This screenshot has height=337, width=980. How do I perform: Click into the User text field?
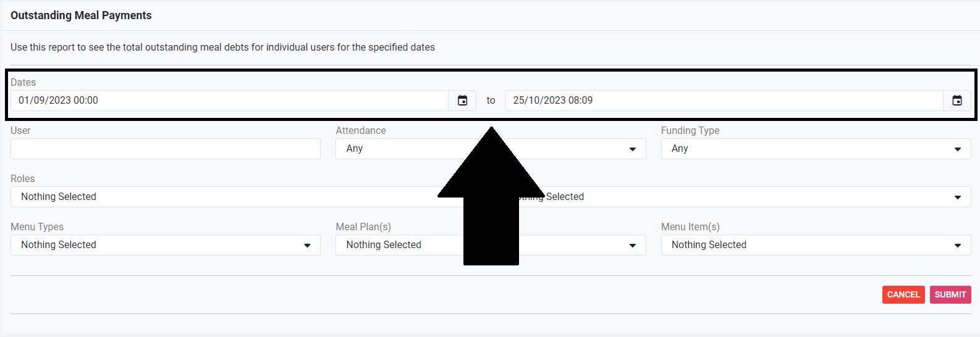click(165, 149)
